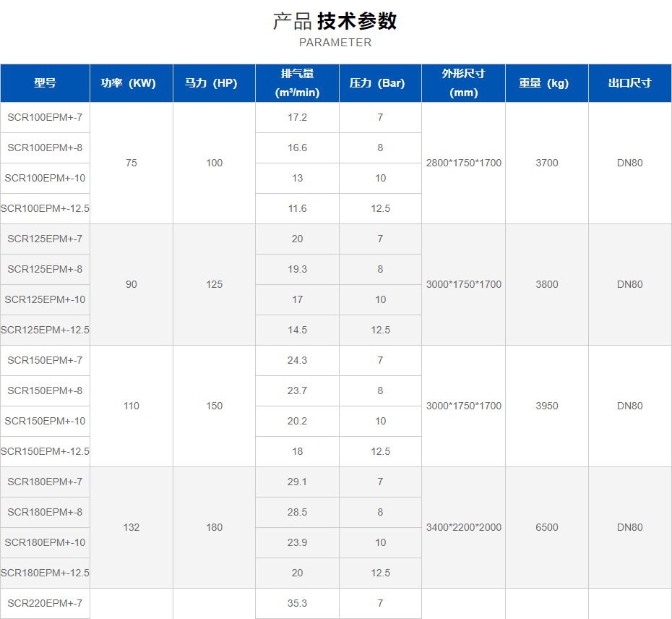Image resolution: width=672 pixels, height=619 pixels.
Task: Select the 重量 (kg) column header
Action: point(546,83)
